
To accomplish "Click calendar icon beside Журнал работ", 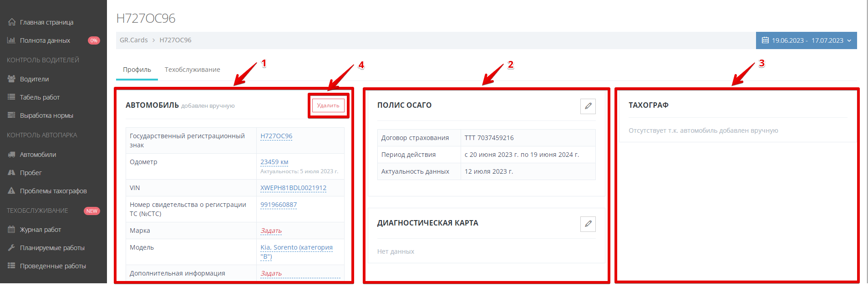I will pos(11,230).
